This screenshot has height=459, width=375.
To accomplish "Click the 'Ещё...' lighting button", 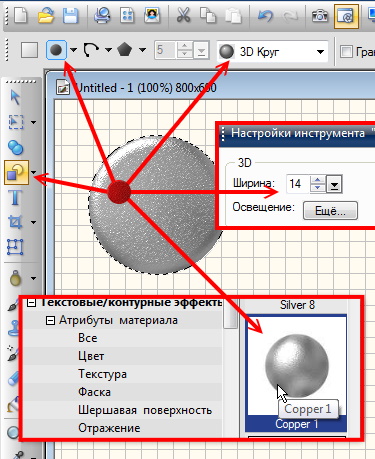I will (x=330, y=211).
